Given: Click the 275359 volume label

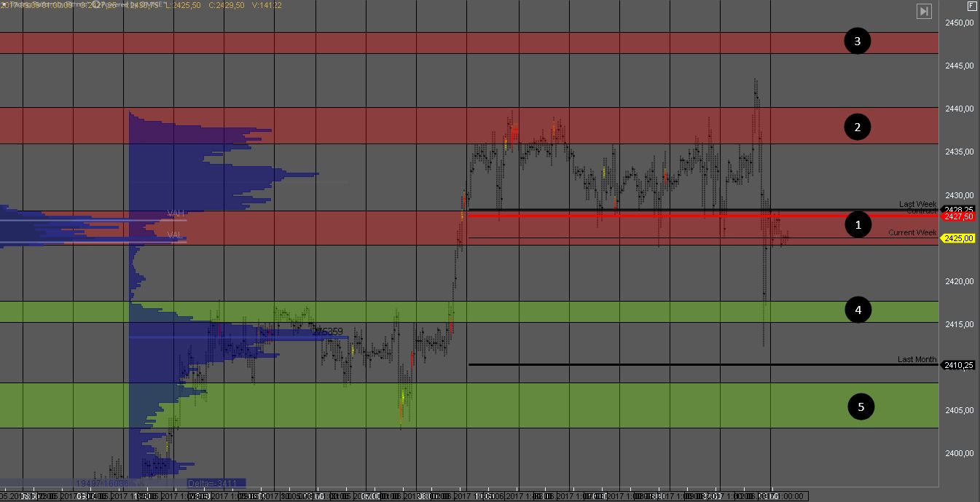Looking at the screenshot, I should [327, 331].
